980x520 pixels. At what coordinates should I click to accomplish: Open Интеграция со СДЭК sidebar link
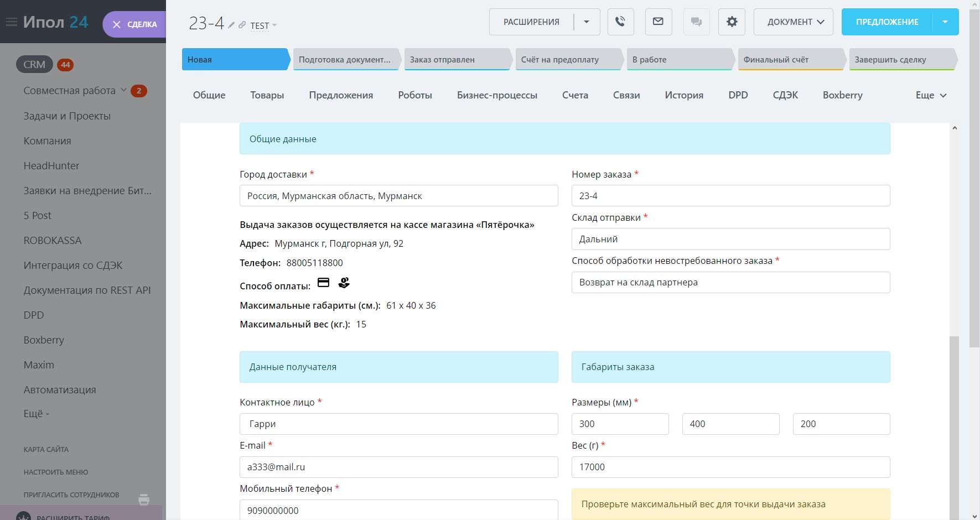(73, 266)
